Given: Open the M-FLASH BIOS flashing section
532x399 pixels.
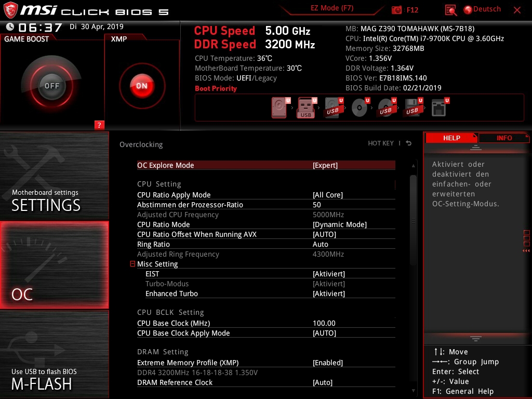Looking at the screenshot, I should click(54, 354).
